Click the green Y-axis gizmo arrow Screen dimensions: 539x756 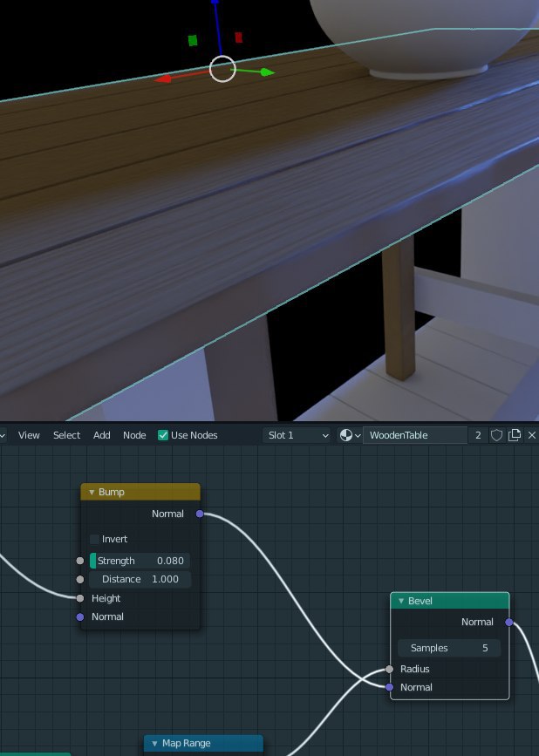pyautogui.click(x=267, y=72)
